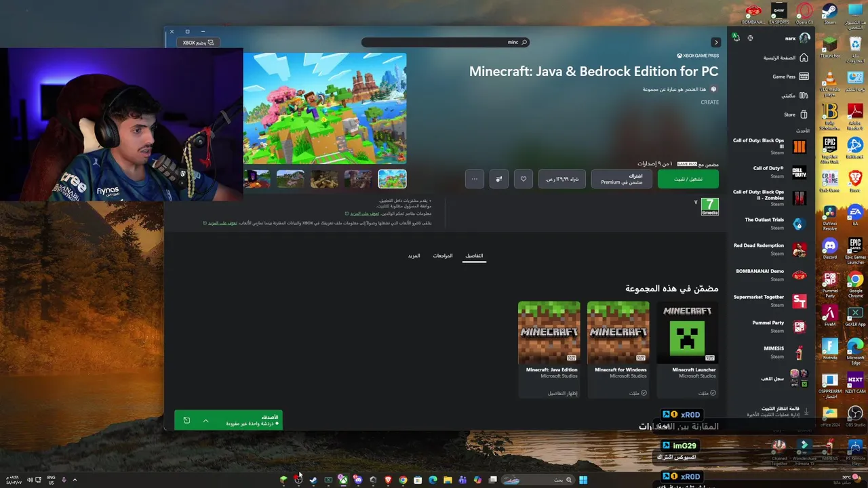Switch to the Details tab

click(x=474, y=256)
